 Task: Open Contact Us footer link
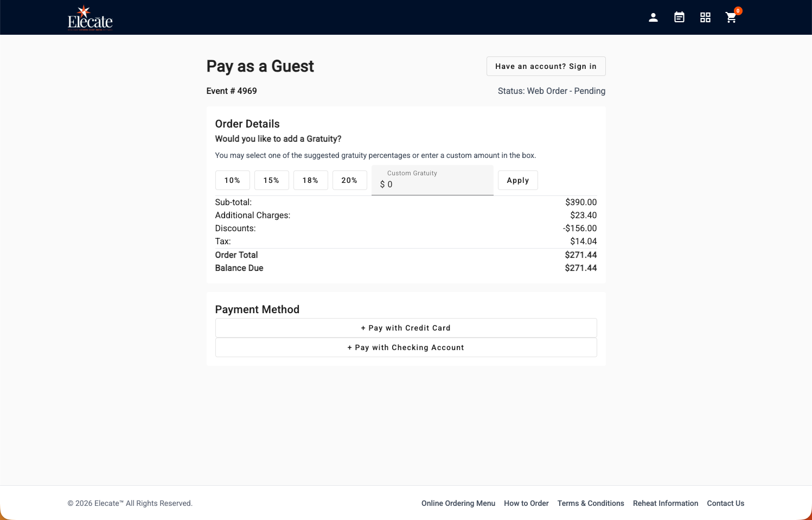coord(725,503)
